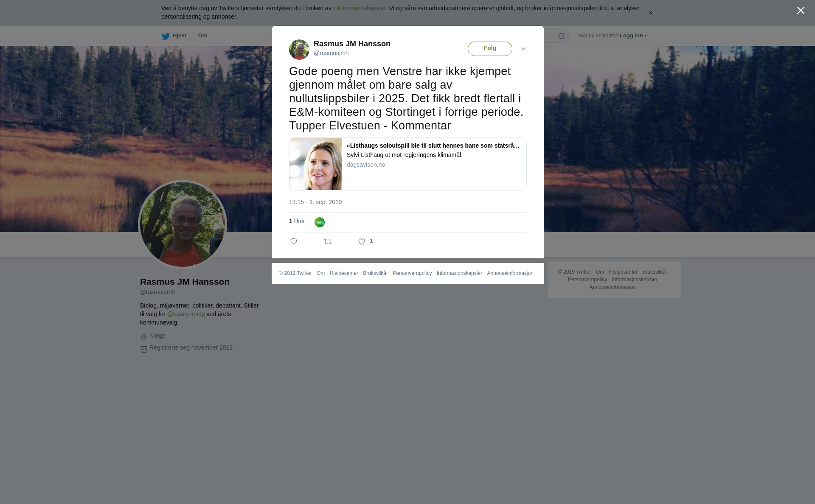This screenshot has height=504, width=815.
Task: Open the Logg inn dropdown
Action: (633, 36)
